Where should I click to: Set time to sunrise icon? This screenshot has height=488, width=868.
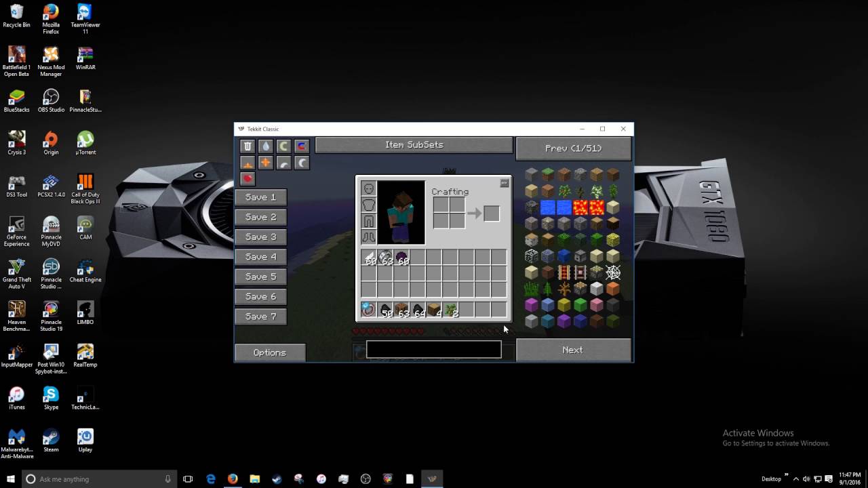click(248, 163)
